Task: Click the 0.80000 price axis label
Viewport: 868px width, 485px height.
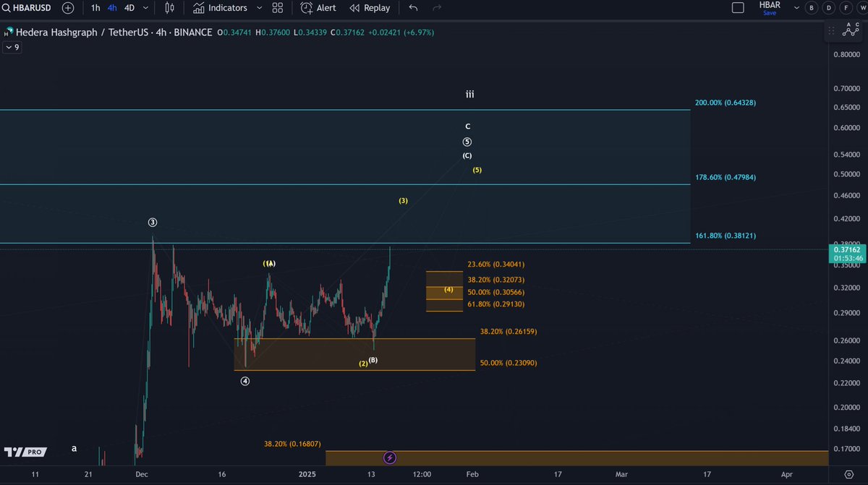Action: [846, 55]
